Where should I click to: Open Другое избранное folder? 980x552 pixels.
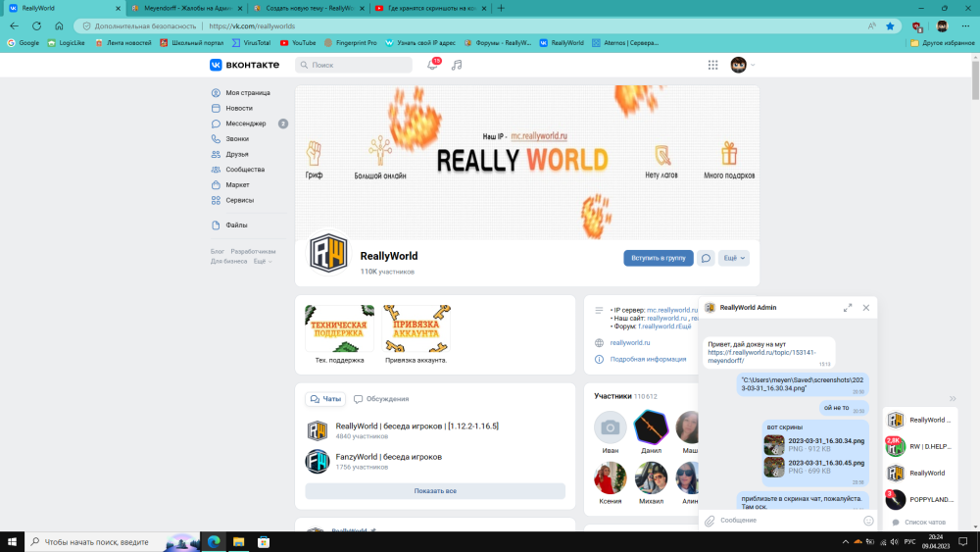click(x=943, y=42)
